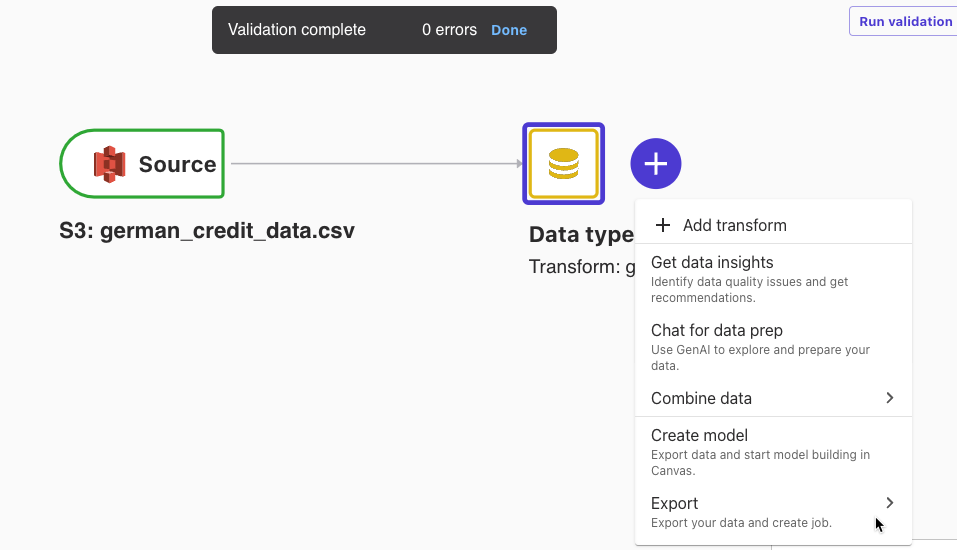This screenshot has width=957, height=550.
Task: Expand the Combine data submenu chevron
Action: tap(889, 398)
